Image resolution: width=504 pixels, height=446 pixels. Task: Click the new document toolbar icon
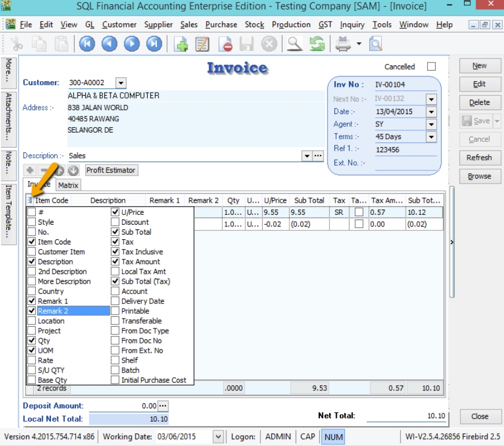click(x=181, y=44)
